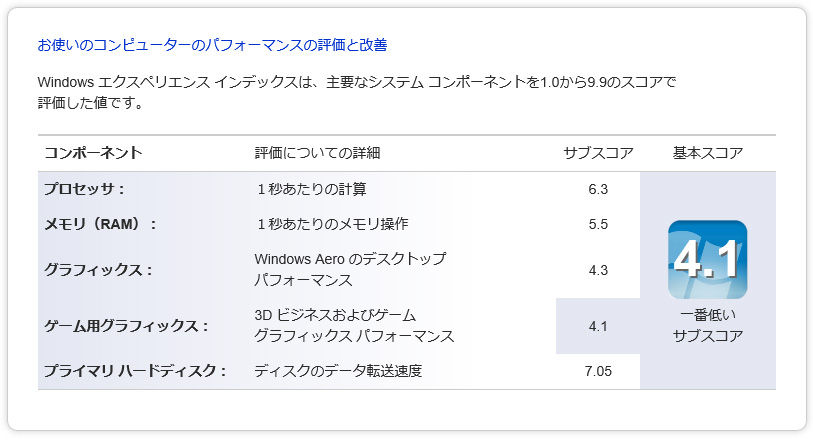The height and width of the screenshot is (442, 813).
Task: Click the hard disk subscore 7.05
Action: (598, 371)
